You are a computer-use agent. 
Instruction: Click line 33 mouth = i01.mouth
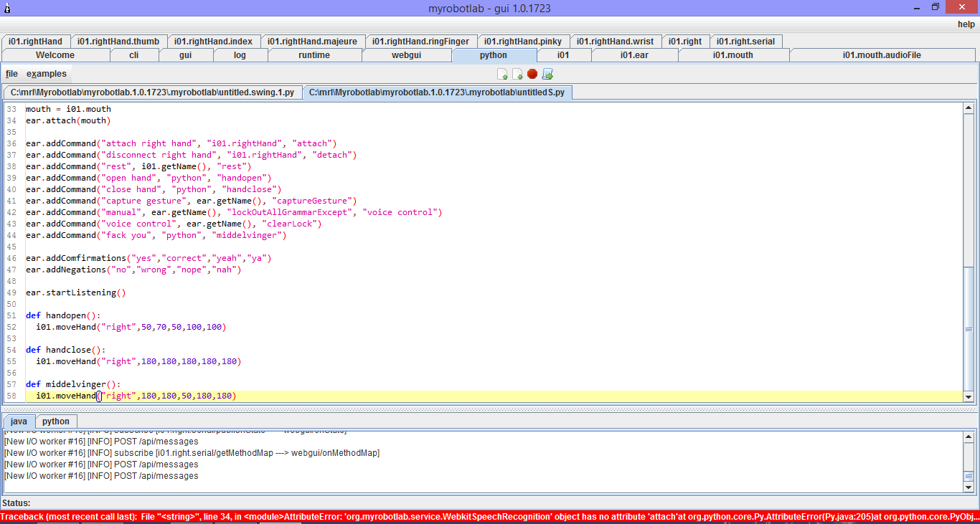pos(68,109)
